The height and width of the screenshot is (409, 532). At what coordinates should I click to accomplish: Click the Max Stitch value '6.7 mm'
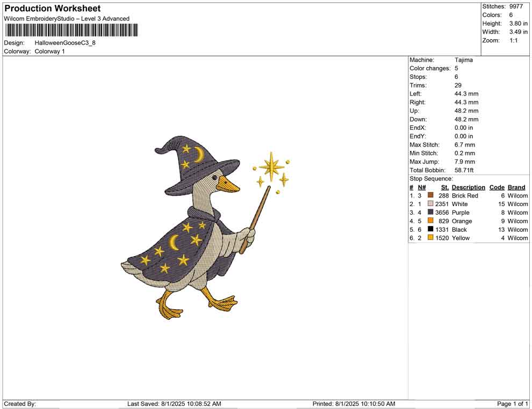pyautogui.click(x=465, y=145)
